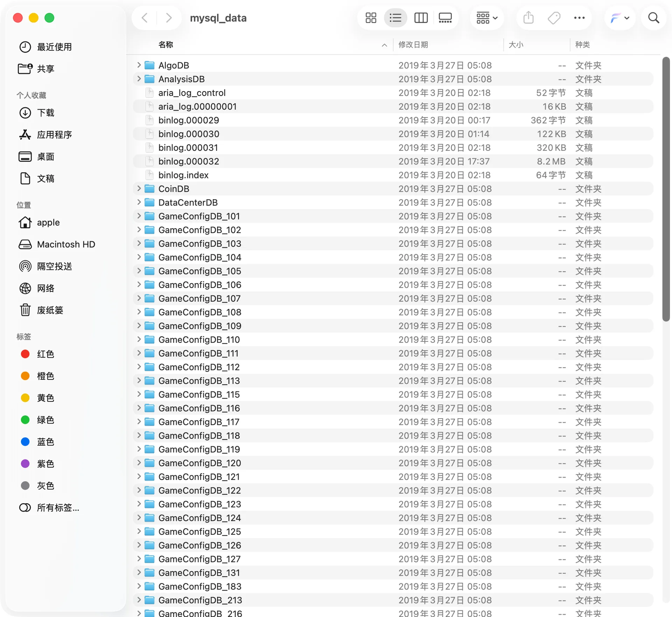Screen dimensions: 672x617
Task: Open the purple F toolbar dropdown
Action: 620,18
